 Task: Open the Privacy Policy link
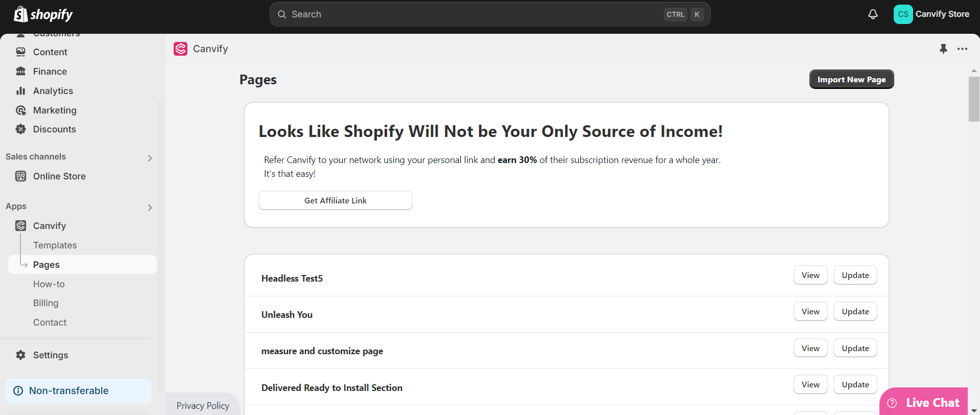click(203, 406)
